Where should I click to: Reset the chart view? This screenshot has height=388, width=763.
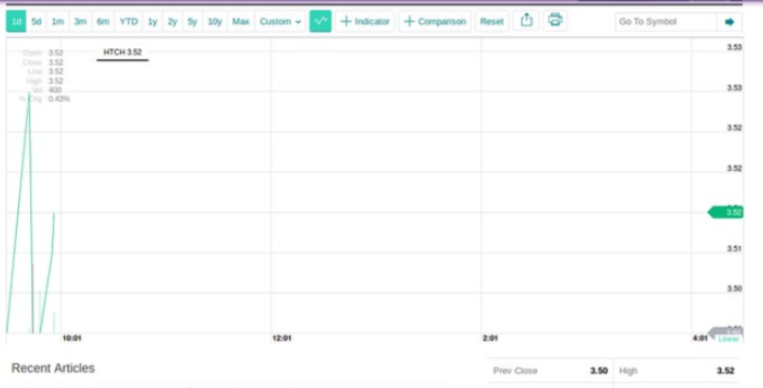click(x=491, y=21)
